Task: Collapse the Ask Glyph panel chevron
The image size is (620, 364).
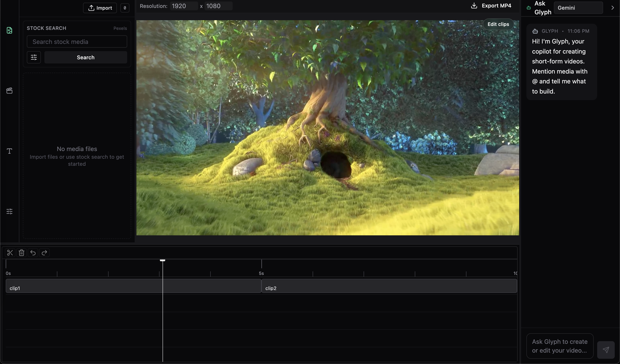Action: click(612, 8)
